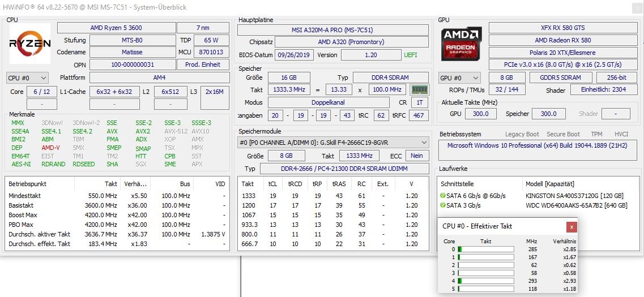This screenshot has height=297, width=644.
Task: Click the green memory module icon
Action: 420,89
